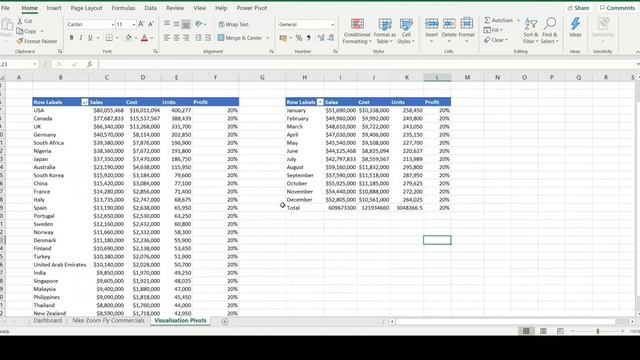Viewport: 640px width, 360px height.
Task: Click Delete cells icon
Action: [449, 24]
